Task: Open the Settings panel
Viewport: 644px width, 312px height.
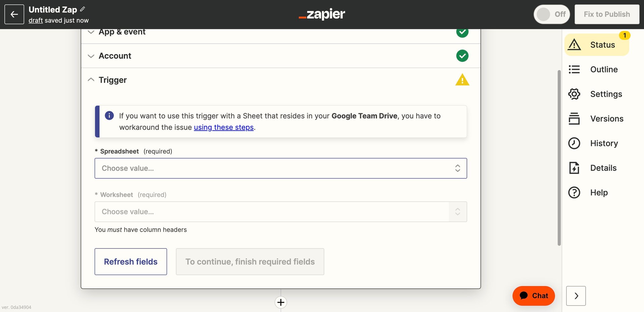Action: (x=597, y=94)
